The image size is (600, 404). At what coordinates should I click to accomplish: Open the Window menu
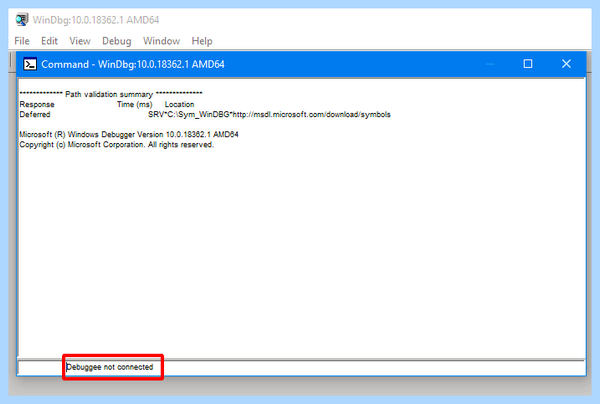(161, 41)
